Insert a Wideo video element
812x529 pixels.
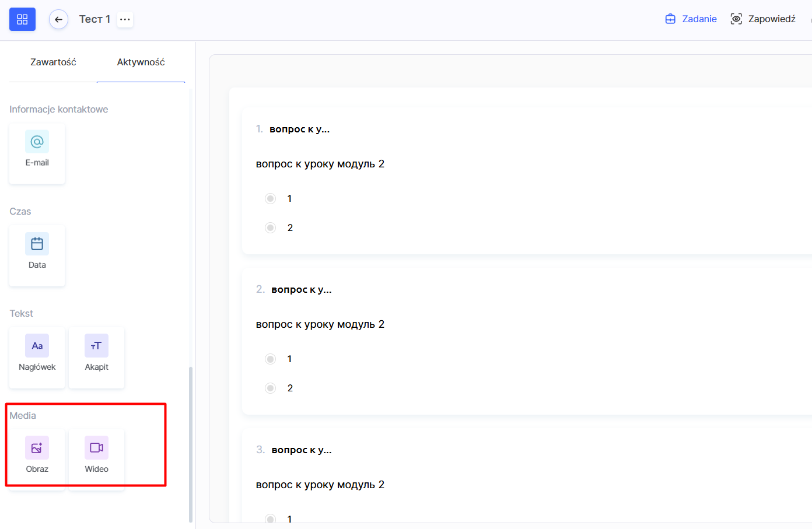click(x=96, y=460)
